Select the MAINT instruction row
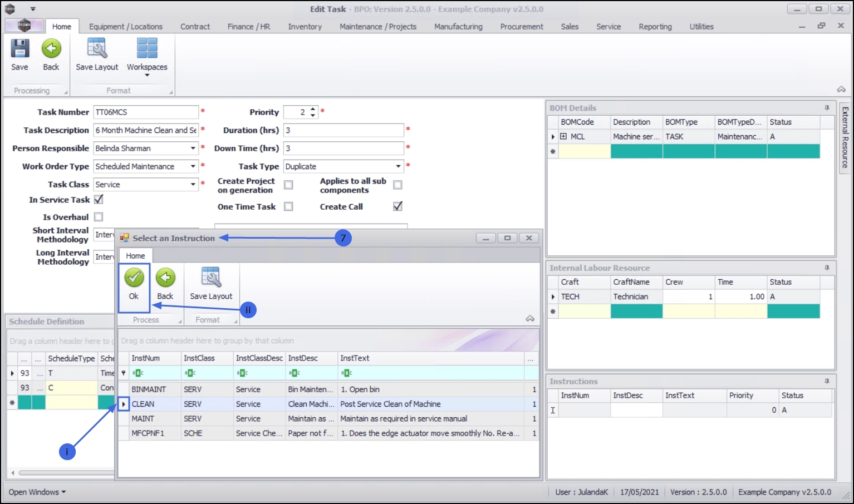854x504 pixels. [328, 419]
